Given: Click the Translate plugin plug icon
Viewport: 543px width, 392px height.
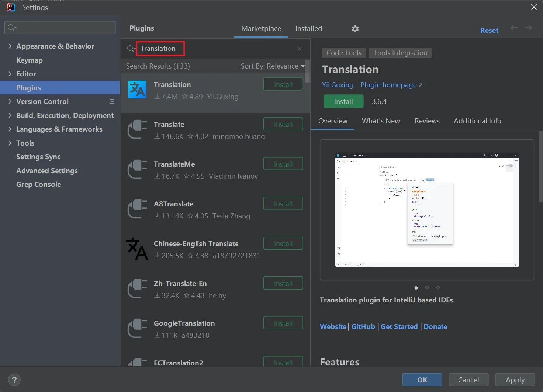Looking at the screenshot, I should click(x=137, y=129).
